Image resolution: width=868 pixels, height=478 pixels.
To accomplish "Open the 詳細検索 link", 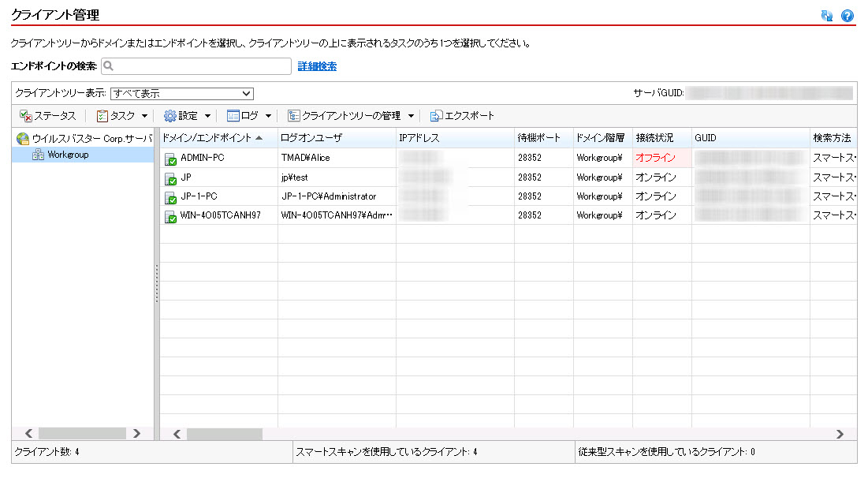I will pos(317,67).
